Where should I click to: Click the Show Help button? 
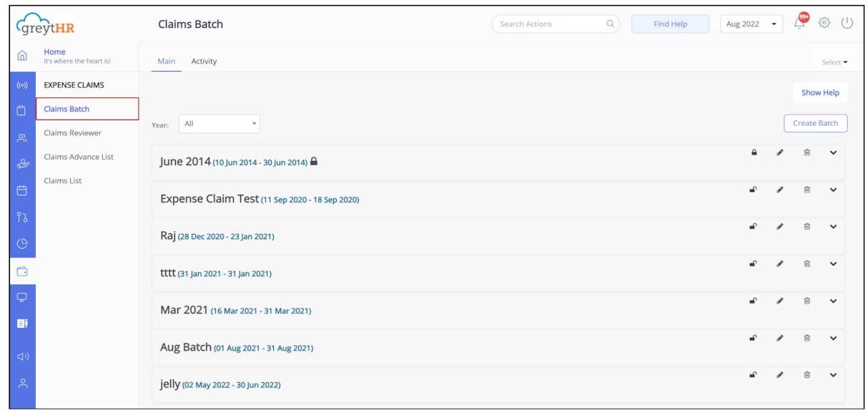tap(821, 92)
